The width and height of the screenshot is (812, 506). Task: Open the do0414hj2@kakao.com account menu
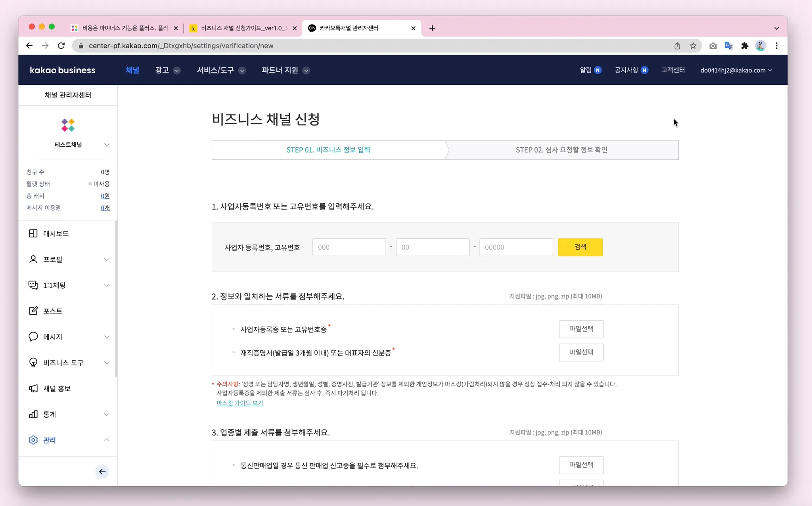(x=736, y=70)
